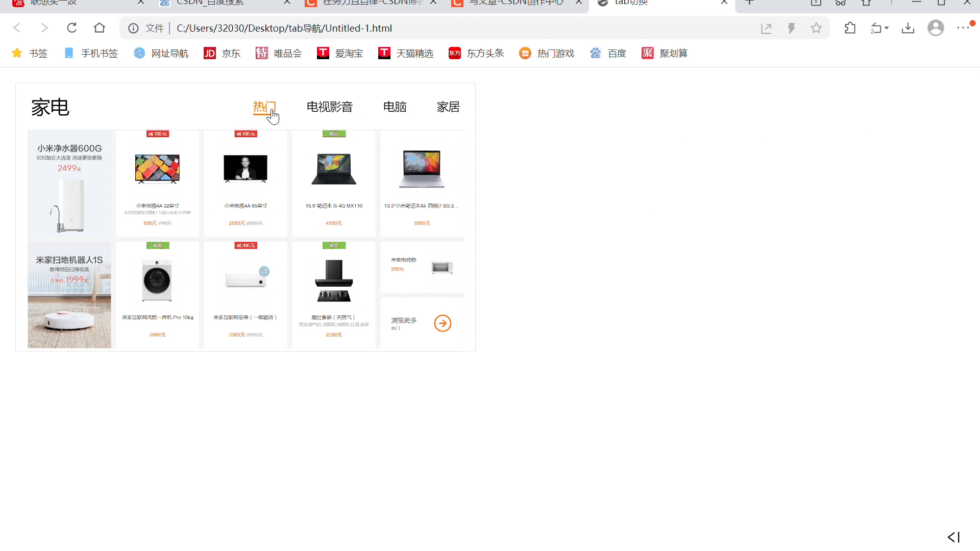
Task: Open the 热门游戏 bookmark
Action: 547,53
